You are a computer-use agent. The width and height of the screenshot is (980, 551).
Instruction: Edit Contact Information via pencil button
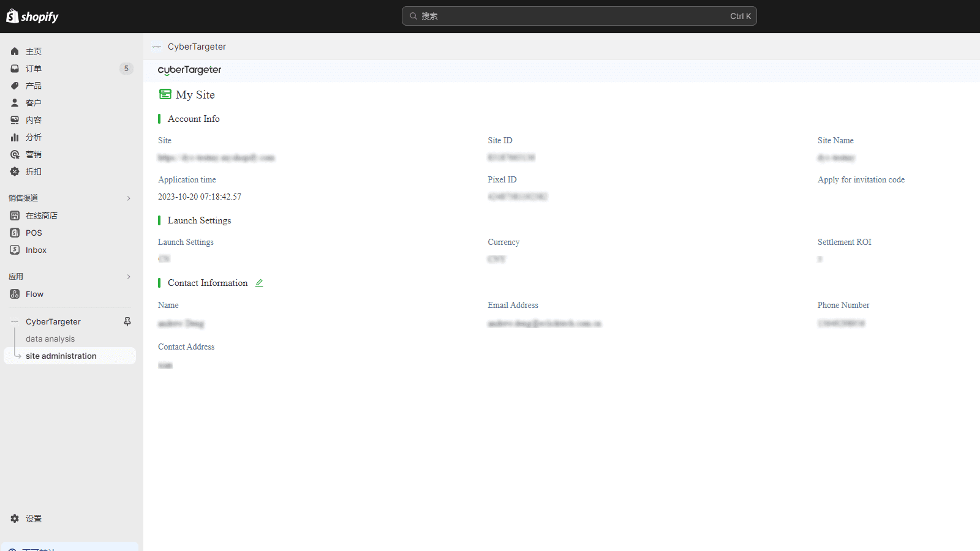(258, 282)
